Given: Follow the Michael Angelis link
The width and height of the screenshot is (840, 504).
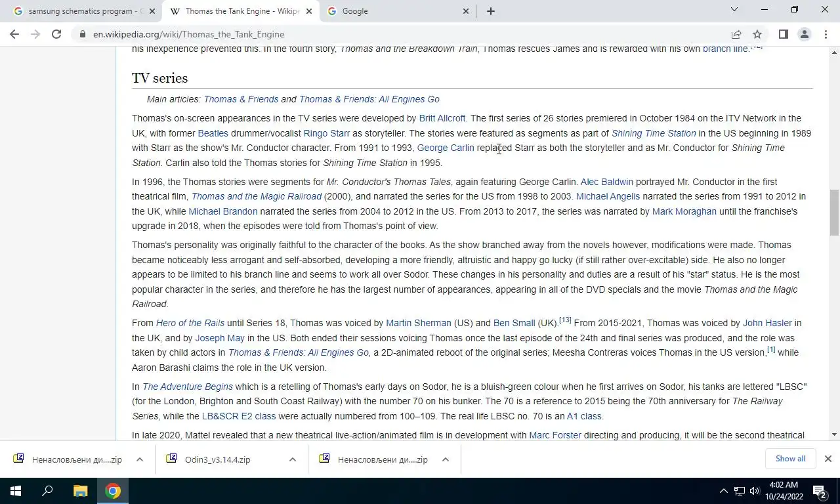Looking at the screenshot, I should point(608,196).
